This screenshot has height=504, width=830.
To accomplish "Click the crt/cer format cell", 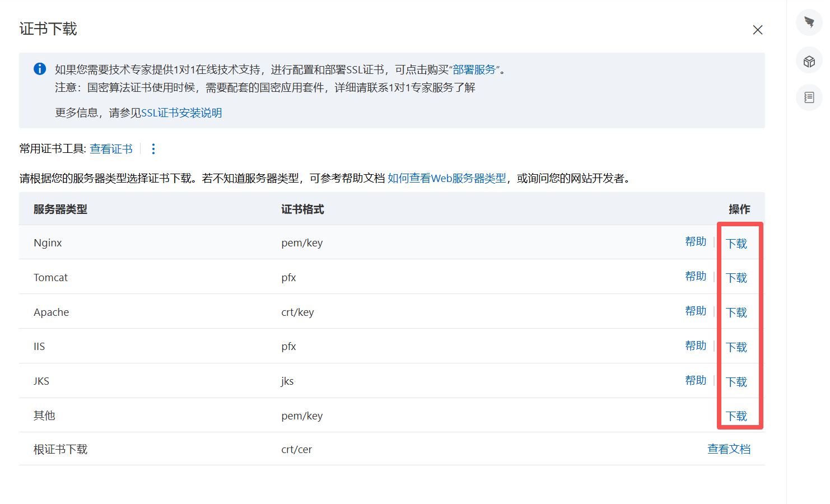I will coord(296,449).
